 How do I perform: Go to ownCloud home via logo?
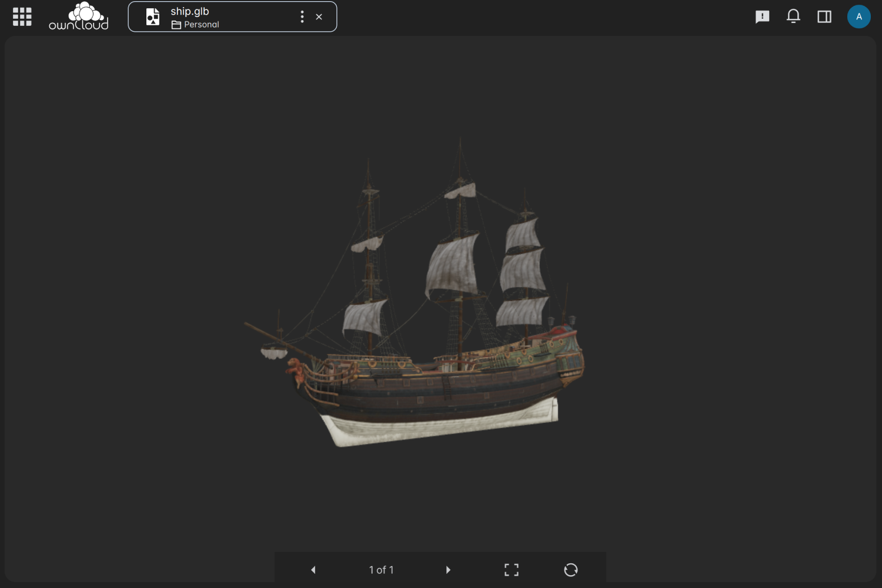coord(79,16)
